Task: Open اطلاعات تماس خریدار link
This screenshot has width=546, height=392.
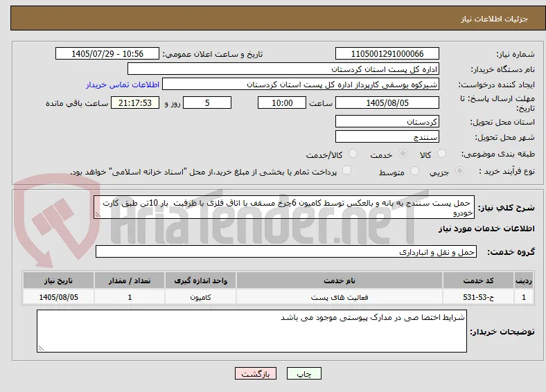Action: point(123,84)
